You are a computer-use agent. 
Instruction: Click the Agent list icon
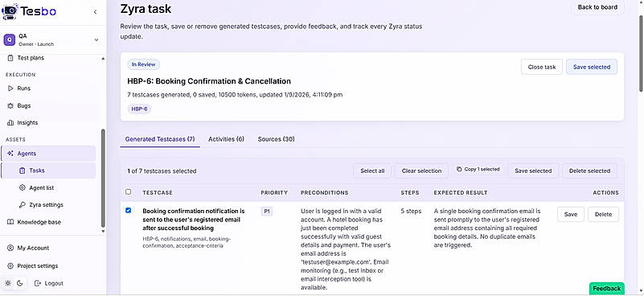click(23, 188)
